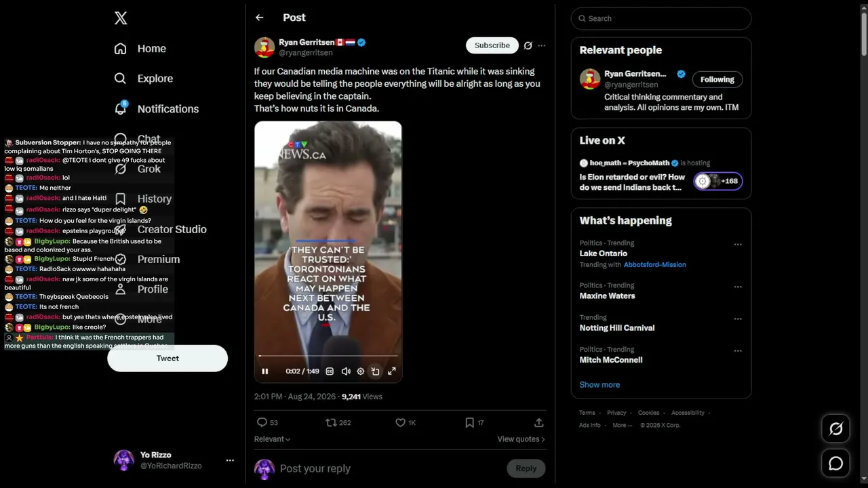Viewport: 868px width, 488px height.
Task: Click the reply bubble icon showing 53
Action: (262, 422)
